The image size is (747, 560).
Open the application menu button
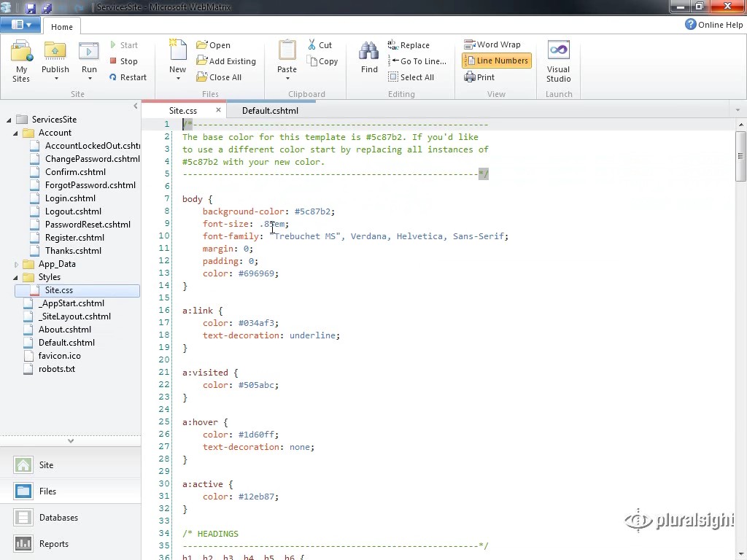(20, 25)
